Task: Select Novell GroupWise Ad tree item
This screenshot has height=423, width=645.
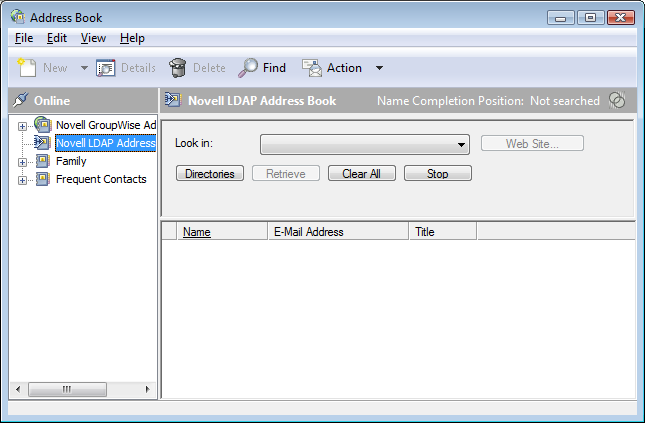Action: coord(106,125)
